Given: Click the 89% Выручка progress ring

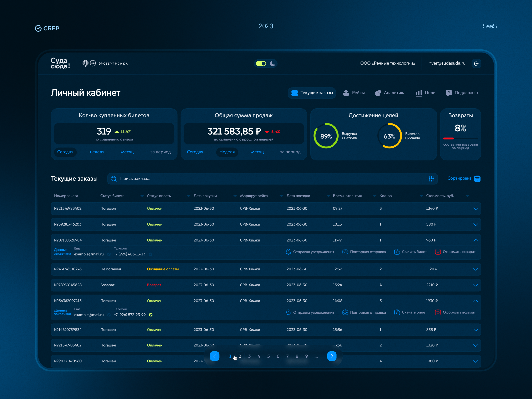Looking at the screenshot, I should 326,136.
